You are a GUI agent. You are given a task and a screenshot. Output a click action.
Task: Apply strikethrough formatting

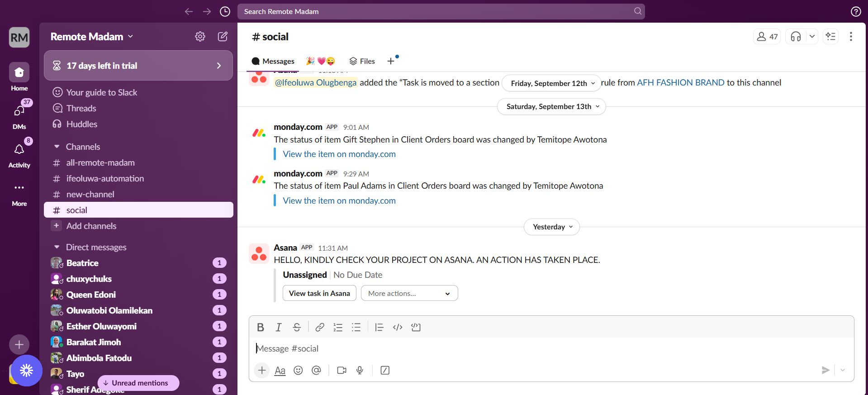(x=297, y=327)
